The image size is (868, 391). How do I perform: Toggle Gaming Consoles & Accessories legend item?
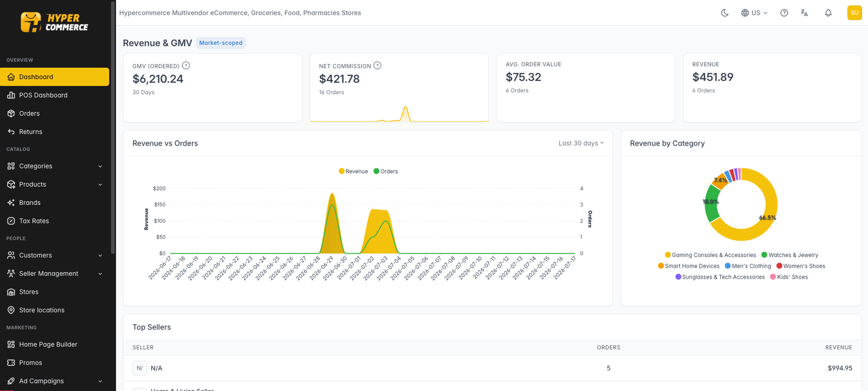pos(710,255)
